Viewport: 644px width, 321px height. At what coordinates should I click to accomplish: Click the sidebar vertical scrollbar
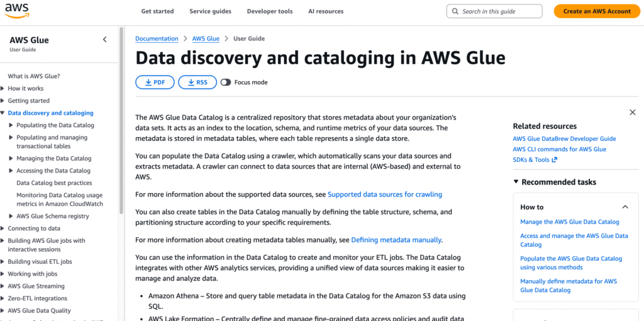(121, 121)
